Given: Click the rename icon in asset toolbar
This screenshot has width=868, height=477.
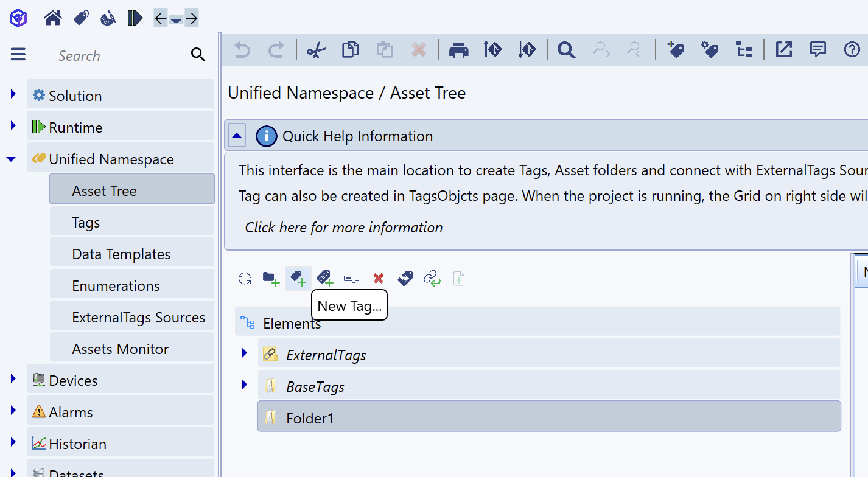Looking at the screenshot, I should coord(351,279).
